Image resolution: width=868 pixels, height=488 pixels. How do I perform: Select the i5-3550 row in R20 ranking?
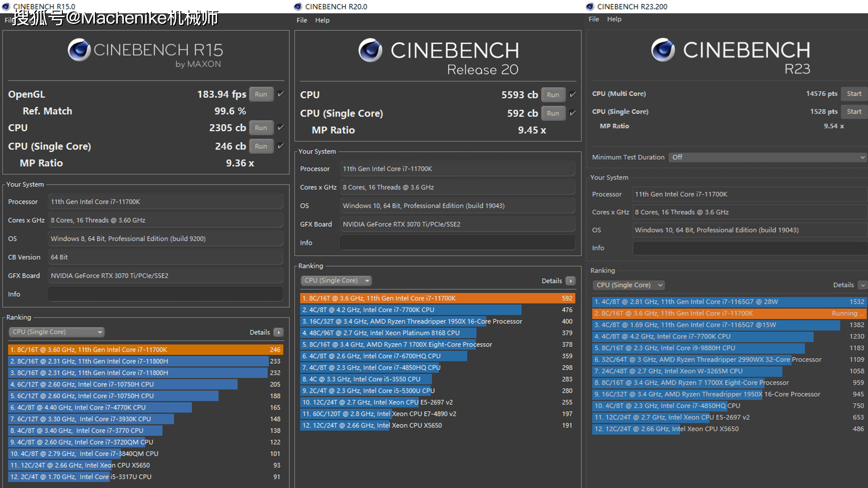[438, 379]
